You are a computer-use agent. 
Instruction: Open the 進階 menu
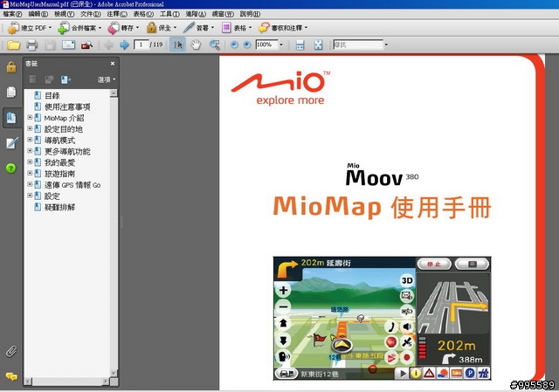click(196, 14)
